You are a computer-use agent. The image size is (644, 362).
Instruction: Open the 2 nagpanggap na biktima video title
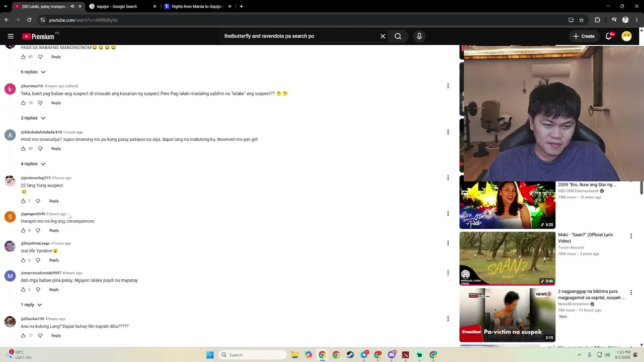click(591, 294)
